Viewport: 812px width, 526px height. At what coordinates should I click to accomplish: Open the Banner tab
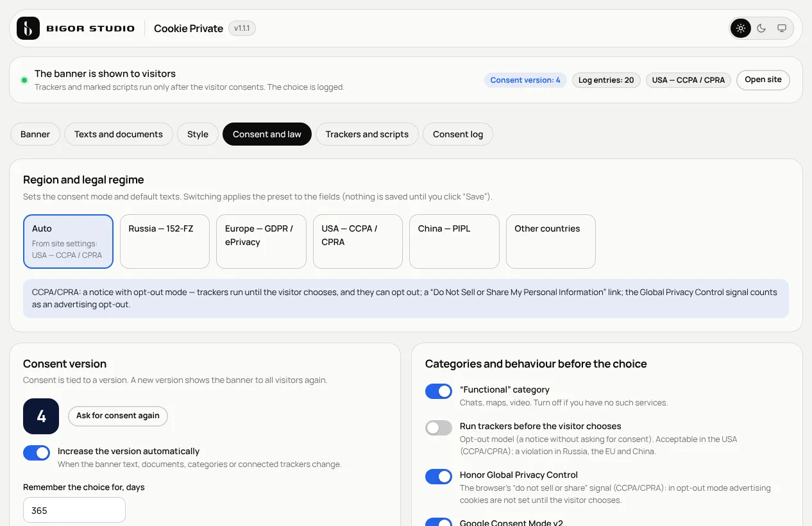pos(35,134)
